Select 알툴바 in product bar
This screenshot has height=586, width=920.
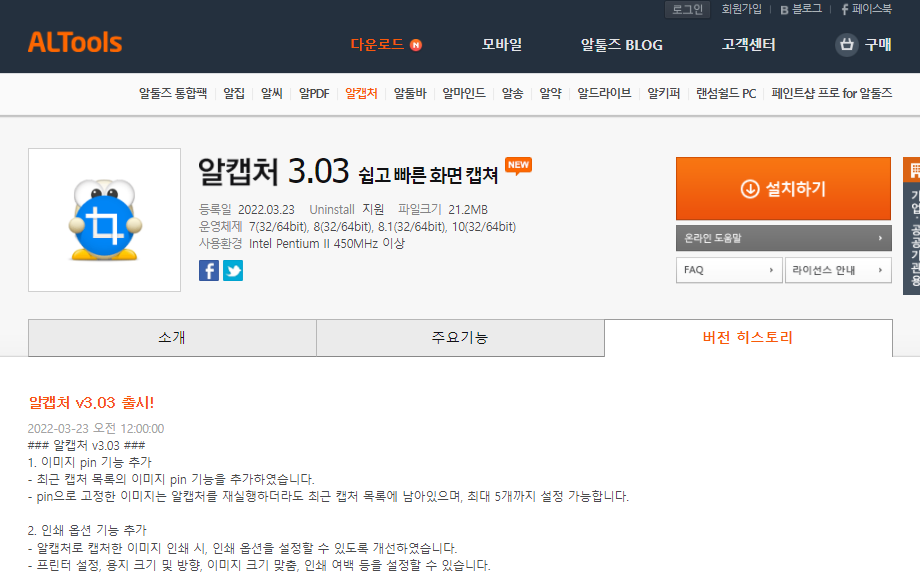pos(410,93)
